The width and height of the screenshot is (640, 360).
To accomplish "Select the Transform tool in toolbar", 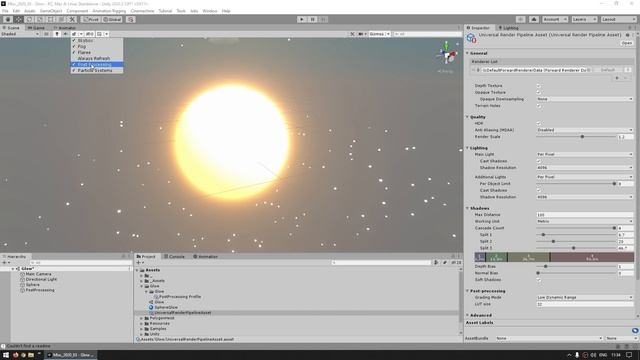I will tap(61, 19).
